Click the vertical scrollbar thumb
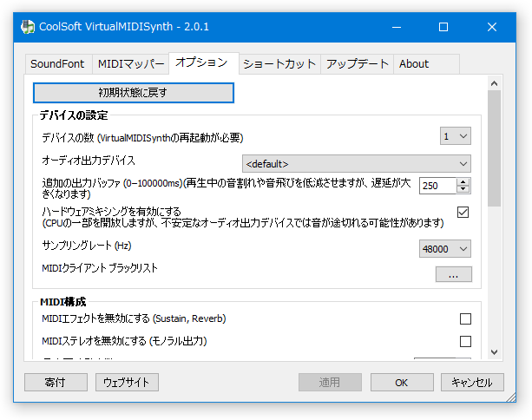 (x=495, y=148)
